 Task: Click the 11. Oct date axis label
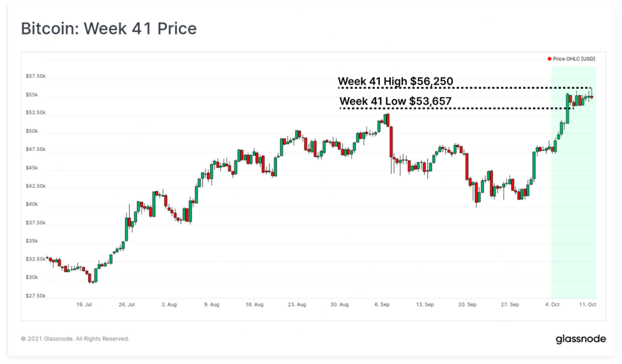point(588,305)
